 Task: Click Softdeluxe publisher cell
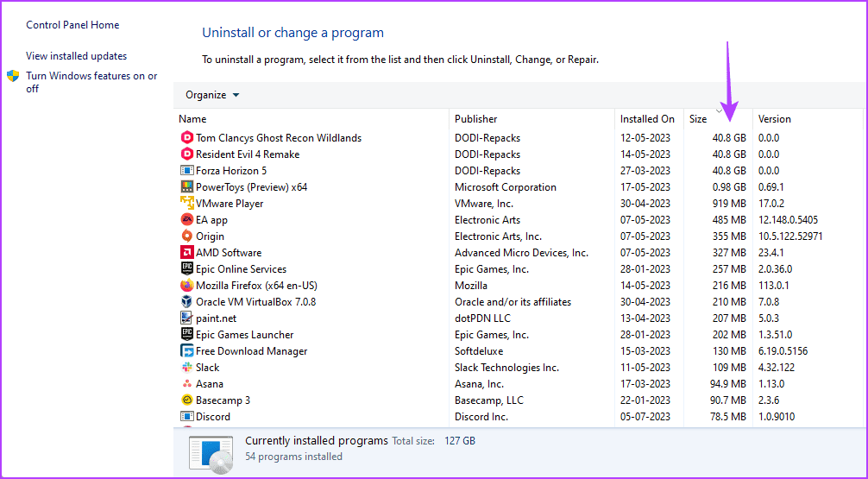tap(479, 351)
